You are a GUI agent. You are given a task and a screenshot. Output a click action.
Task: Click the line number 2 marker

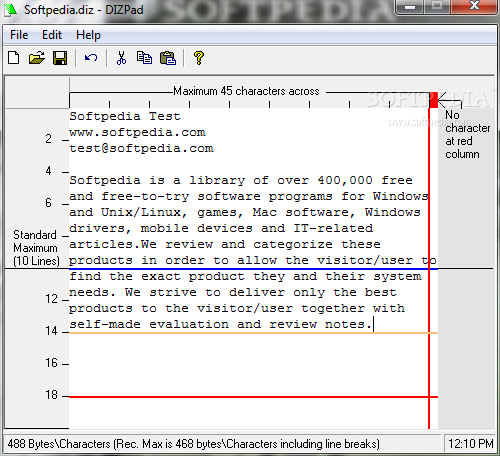point(49,139)
